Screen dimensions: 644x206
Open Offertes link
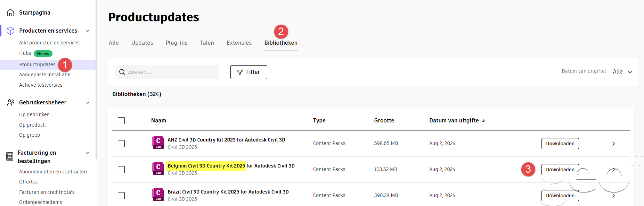pyautogui.click(x=28, y=182)
